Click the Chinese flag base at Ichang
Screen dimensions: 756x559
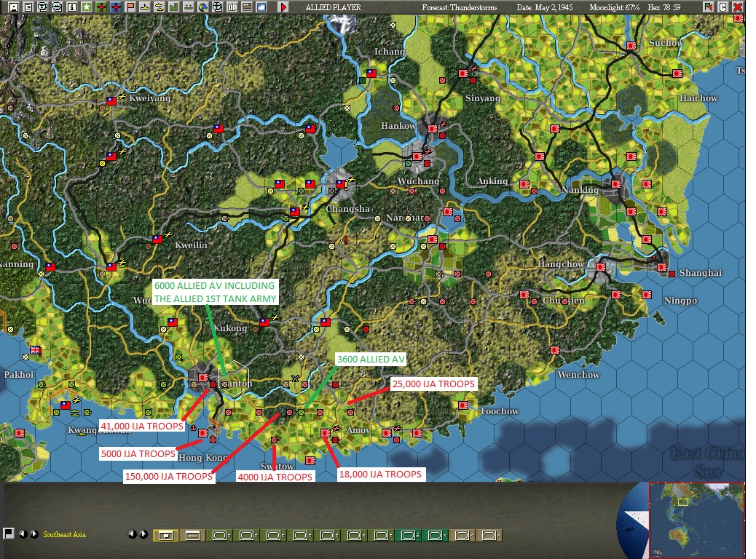(371, 74)
